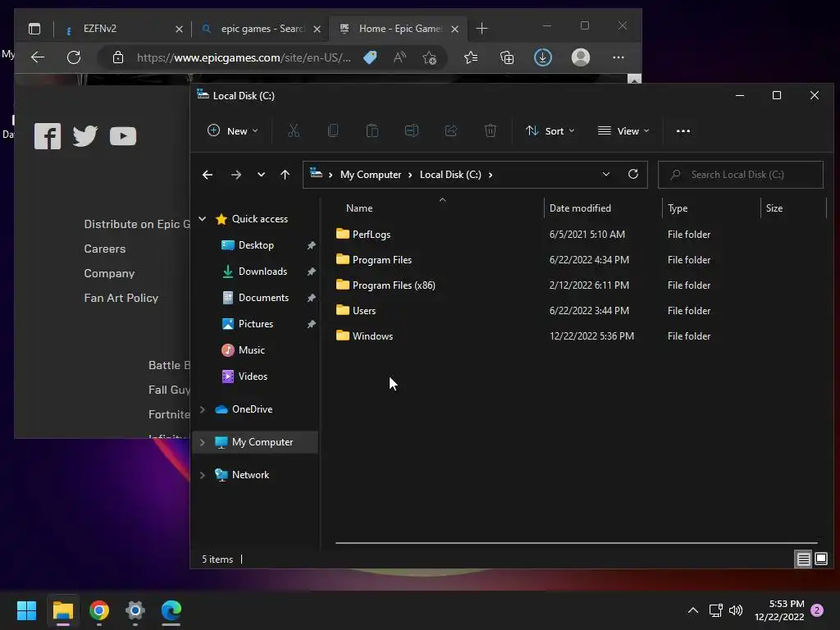
Task: Open the View dropdown menu
Action: coord(623,130)
